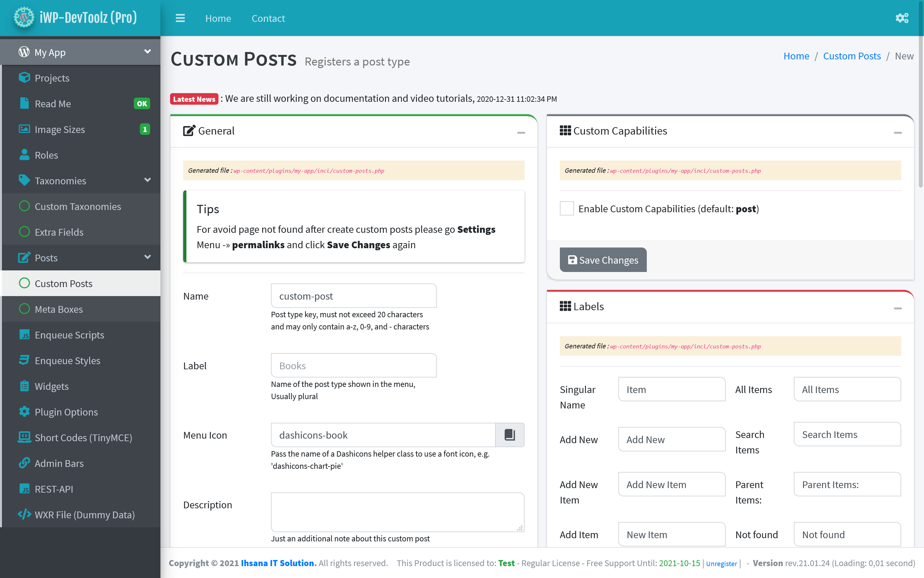
Task: Click circle icon beside Custom Taxonomies
Action: (x=24, y=206)
